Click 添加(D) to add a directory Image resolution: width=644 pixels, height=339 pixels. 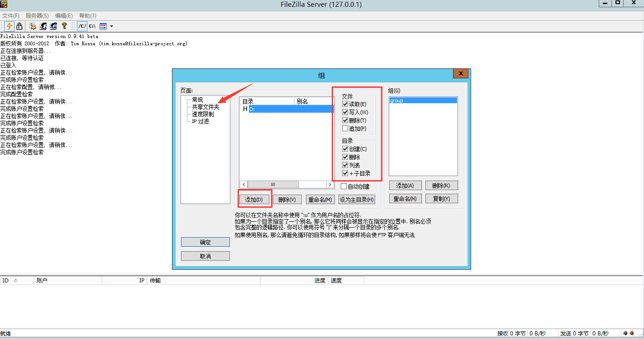(254, 200)
